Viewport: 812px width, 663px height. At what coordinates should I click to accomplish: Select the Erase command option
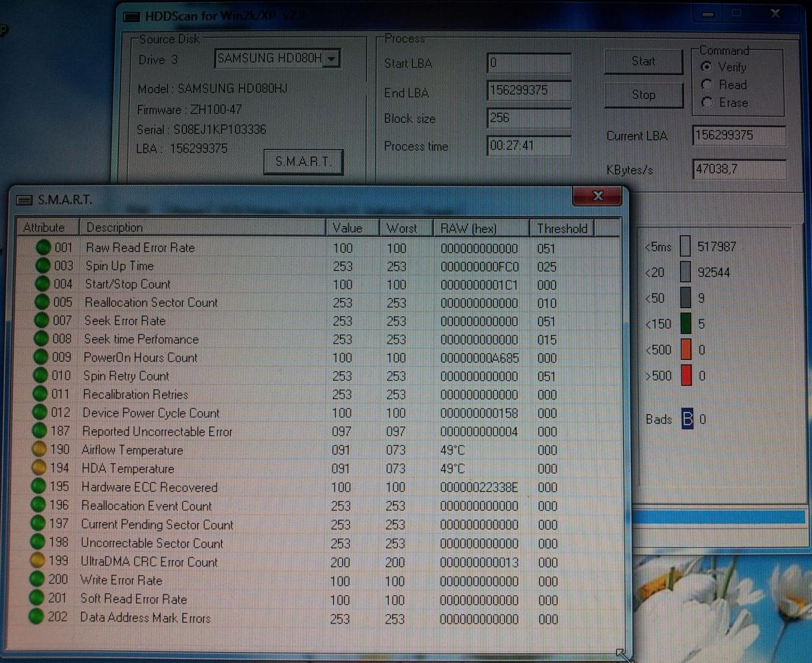tap(706, 102)
